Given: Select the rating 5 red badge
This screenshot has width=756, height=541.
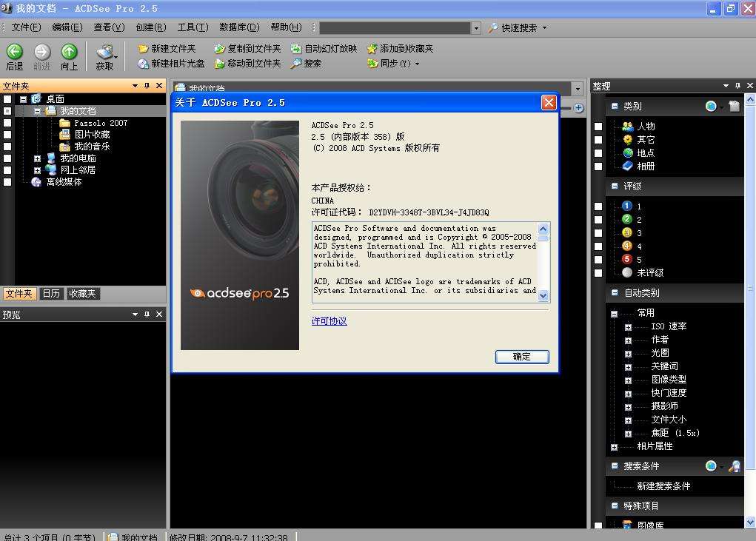Looking at the screenshot, I should pyautogui.click(x=626, y=259).
